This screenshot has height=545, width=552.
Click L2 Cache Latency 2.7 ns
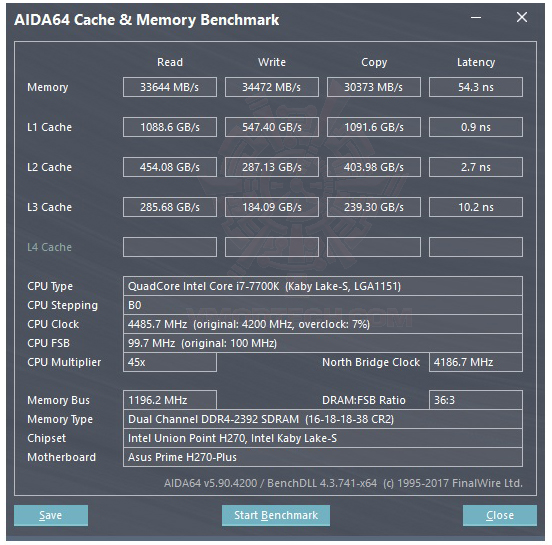pos(476,167)
